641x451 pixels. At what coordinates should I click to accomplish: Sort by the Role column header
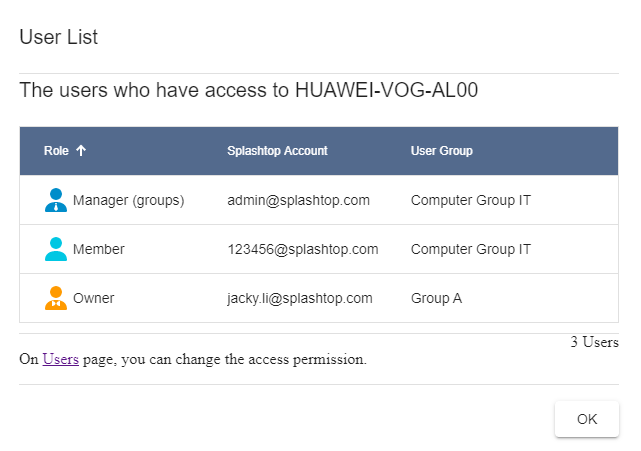point(56,150)
